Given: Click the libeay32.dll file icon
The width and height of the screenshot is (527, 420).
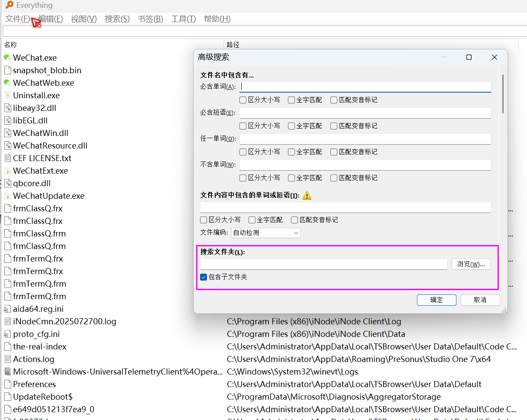Looking at the screenshot, I should [7, 108].
